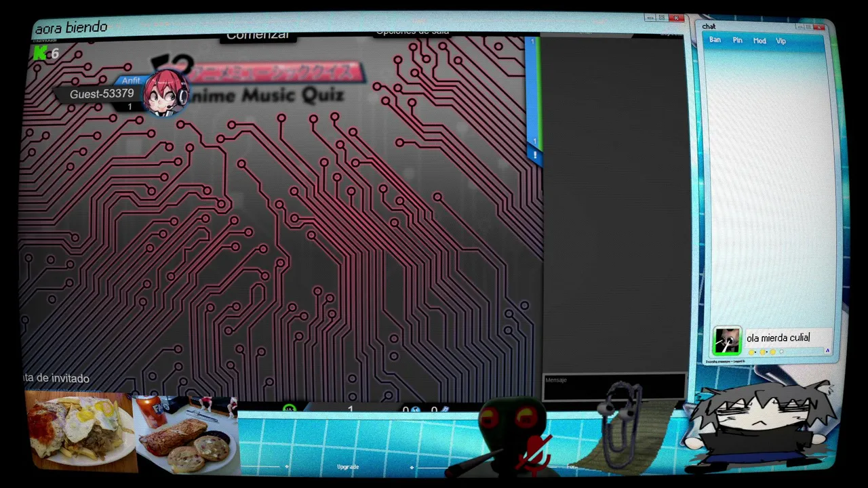Click the Guest-53379 player name

(x=102, y=94)
